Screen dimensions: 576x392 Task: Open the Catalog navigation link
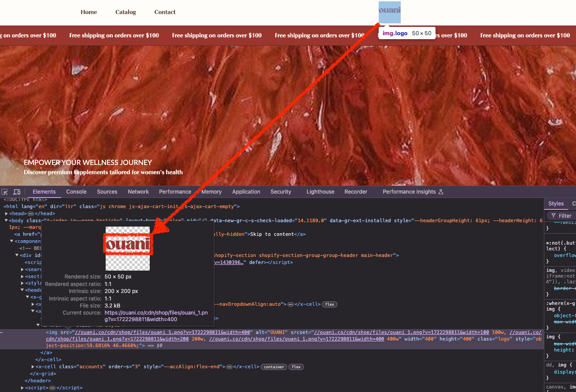pyautogui.click(x=126, y=12)
